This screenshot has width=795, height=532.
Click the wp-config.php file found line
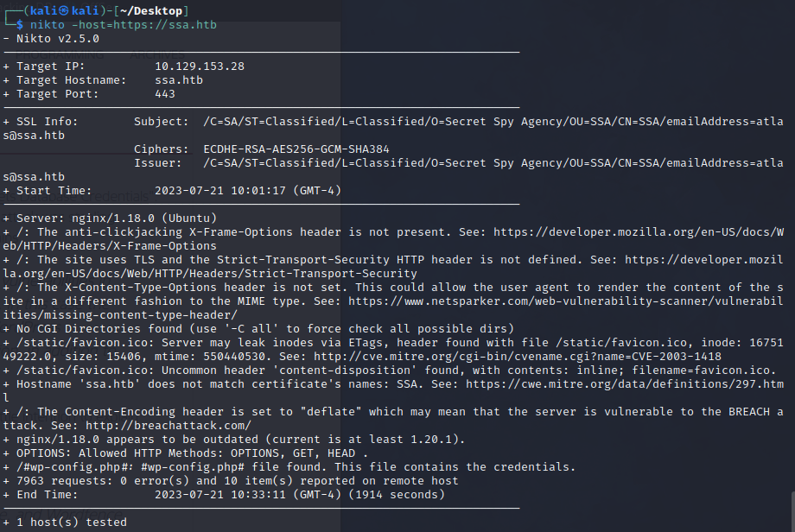289,467
